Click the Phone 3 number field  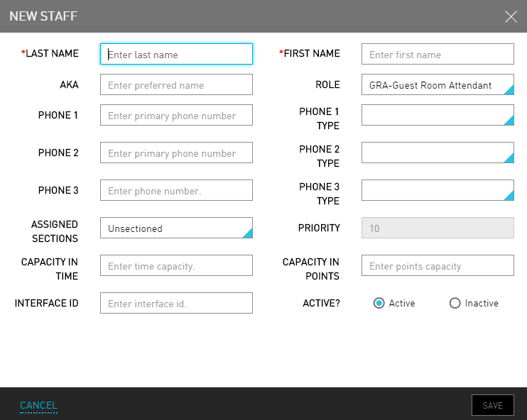tap(176, 190)
